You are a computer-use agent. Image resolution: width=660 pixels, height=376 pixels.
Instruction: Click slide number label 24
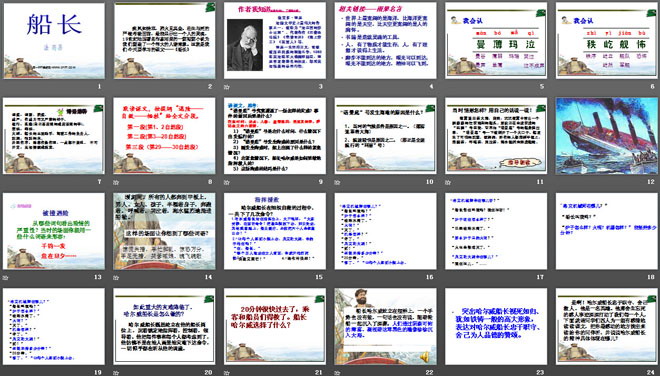tap(651, 372)
